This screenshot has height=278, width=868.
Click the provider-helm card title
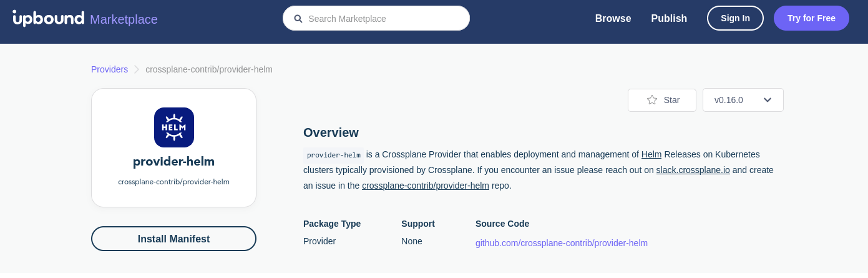click(x=173, y=162)
